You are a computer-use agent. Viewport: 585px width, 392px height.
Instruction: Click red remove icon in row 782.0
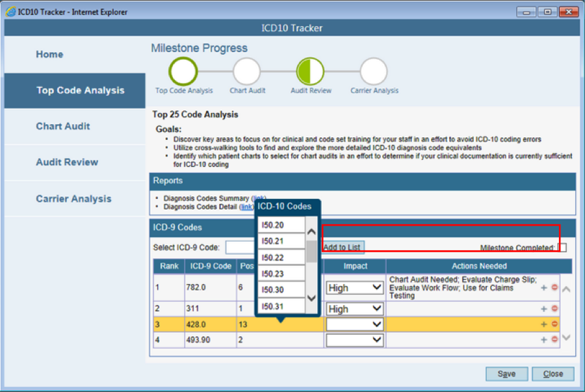point(554,287)
